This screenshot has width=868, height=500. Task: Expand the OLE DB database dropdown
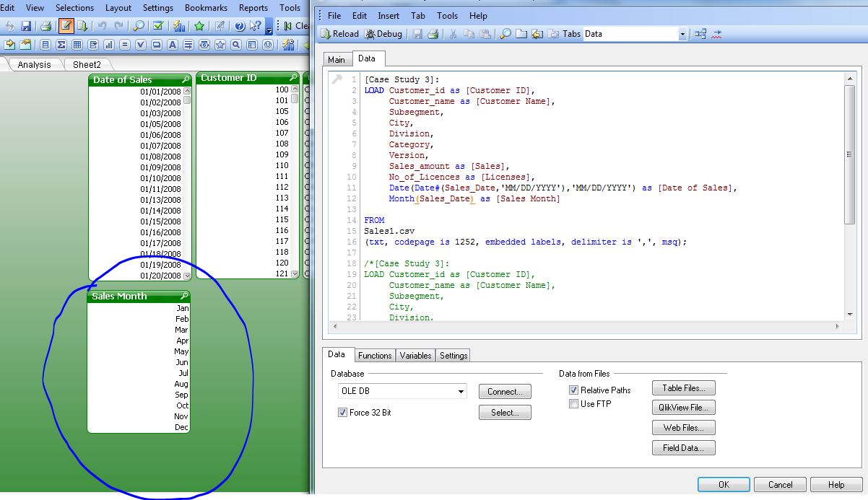coord(461,392)
